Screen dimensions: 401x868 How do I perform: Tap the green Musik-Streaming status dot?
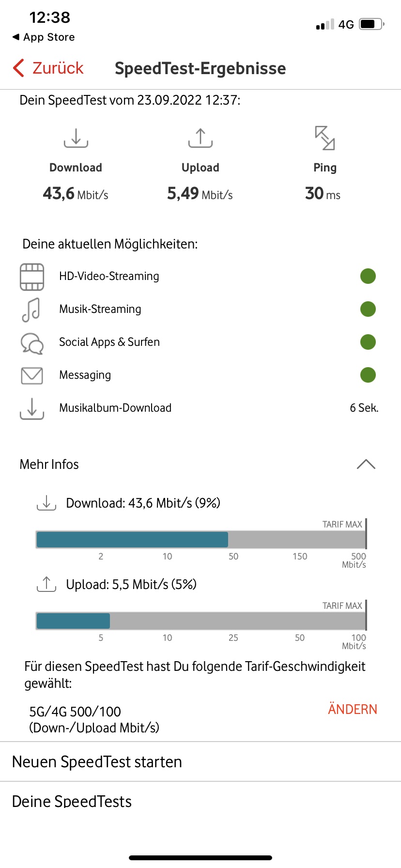368,309
